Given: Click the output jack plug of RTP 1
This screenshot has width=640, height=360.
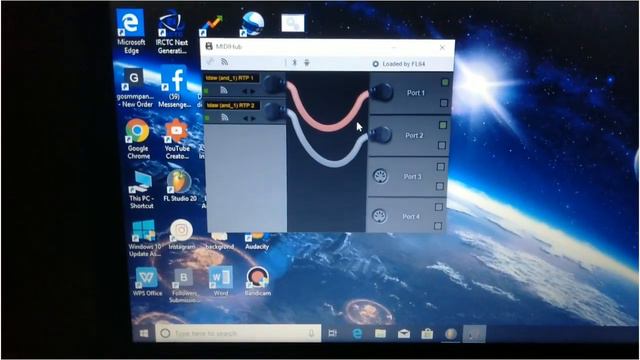Looking at the screenshot, I should 274,84.
